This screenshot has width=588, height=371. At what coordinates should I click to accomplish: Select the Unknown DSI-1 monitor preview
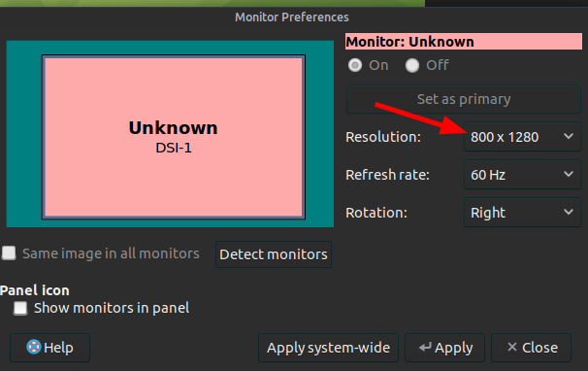[x=174, y=138]
